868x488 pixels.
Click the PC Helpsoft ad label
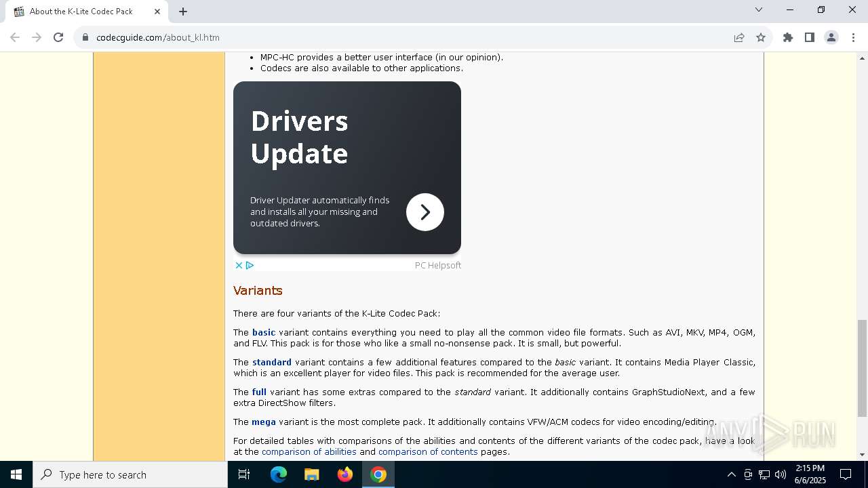coord(438,265)
